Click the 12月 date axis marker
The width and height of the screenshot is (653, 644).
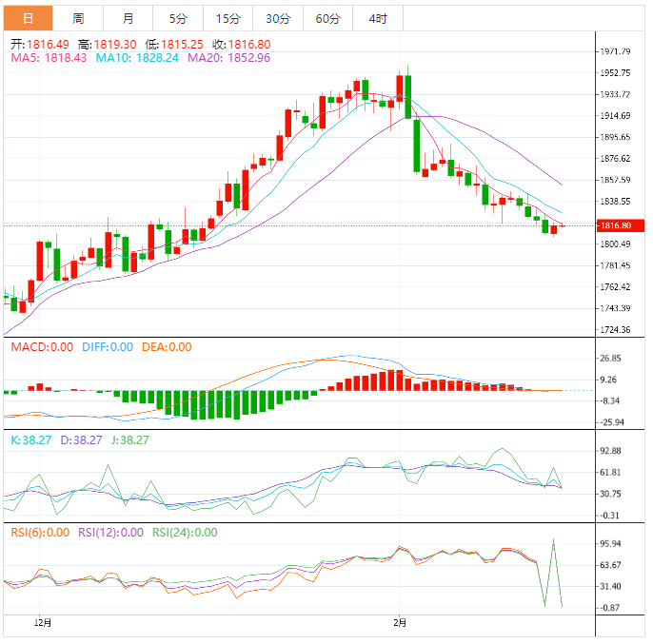point(43,623)
